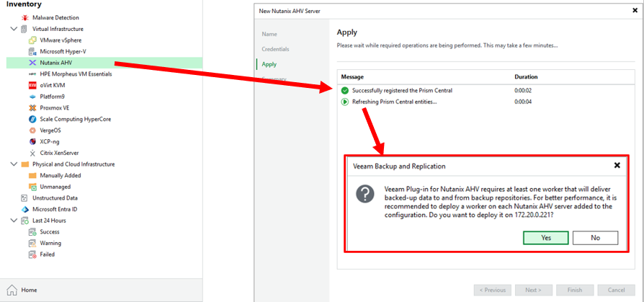
Task: Select the Malware Detection tree item
Action: coord(55,18)
